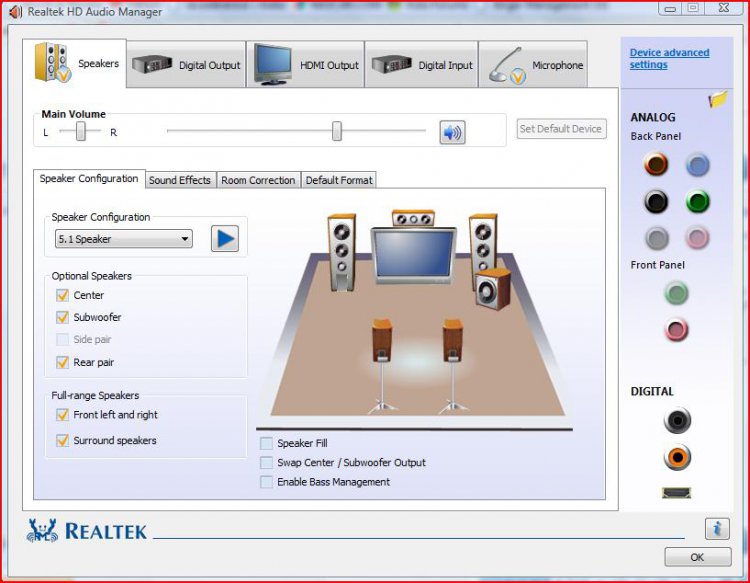Switch to the Digital Output tab
The width and height of the screenshot is (750, 583).
186,65
